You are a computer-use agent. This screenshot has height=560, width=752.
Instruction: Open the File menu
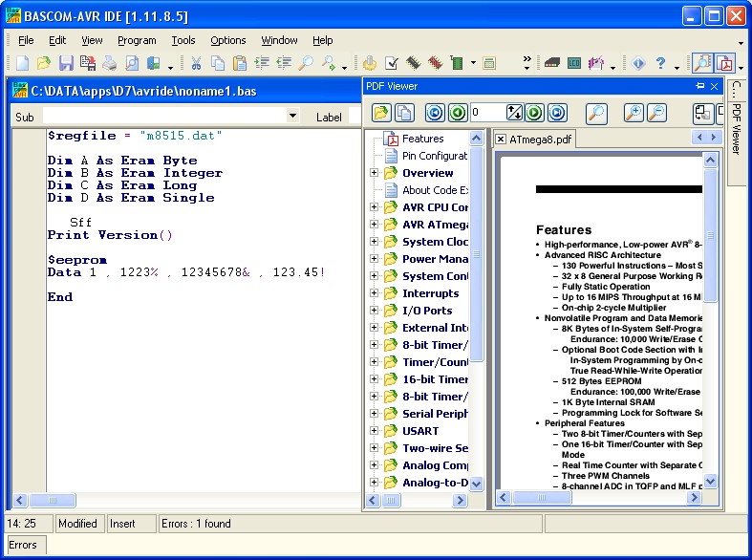tap(26, 40)
